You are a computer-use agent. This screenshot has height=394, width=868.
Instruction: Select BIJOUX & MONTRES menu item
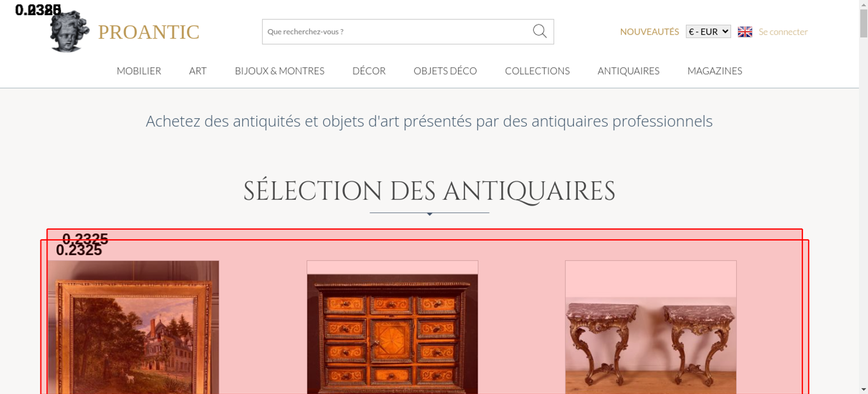(279, 71)
